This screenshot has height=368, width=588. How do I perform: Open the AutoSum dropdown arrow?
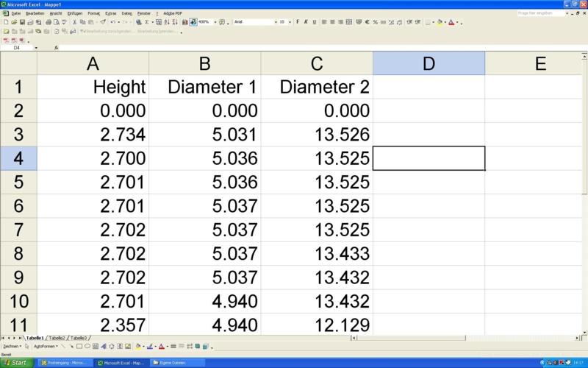153,22
